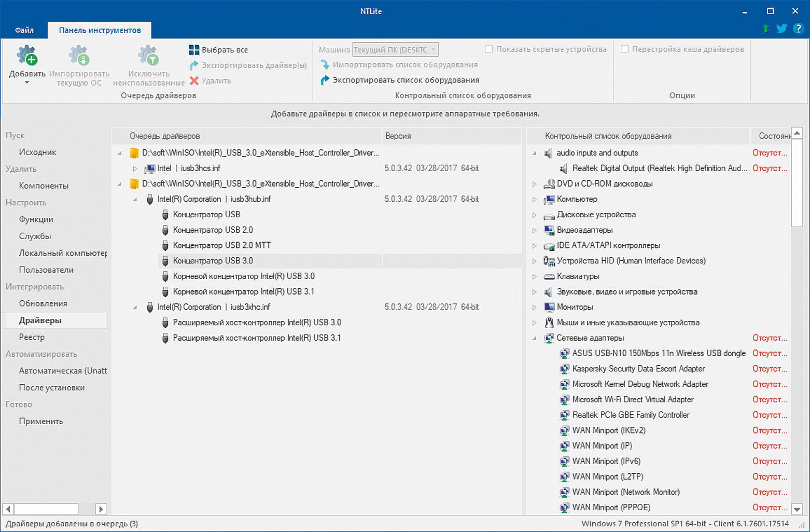Click the Добавить driver icon
This screenshot has height=532, width=810.
point(27,56)
